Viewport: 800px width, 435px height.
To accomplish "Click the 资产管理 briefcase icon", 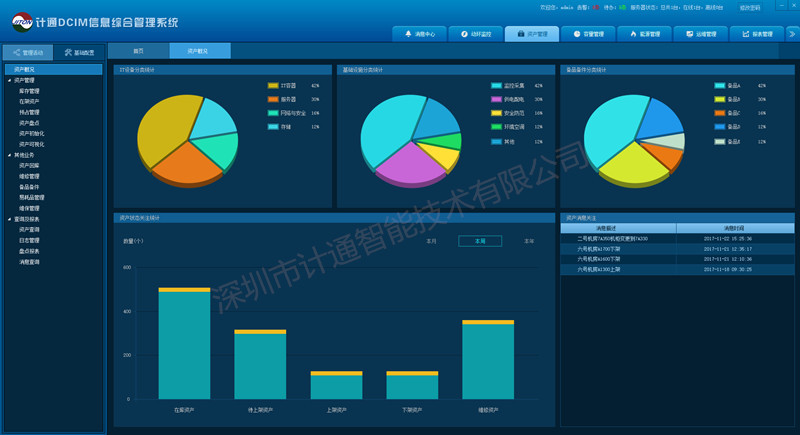I will pos(519,34).
